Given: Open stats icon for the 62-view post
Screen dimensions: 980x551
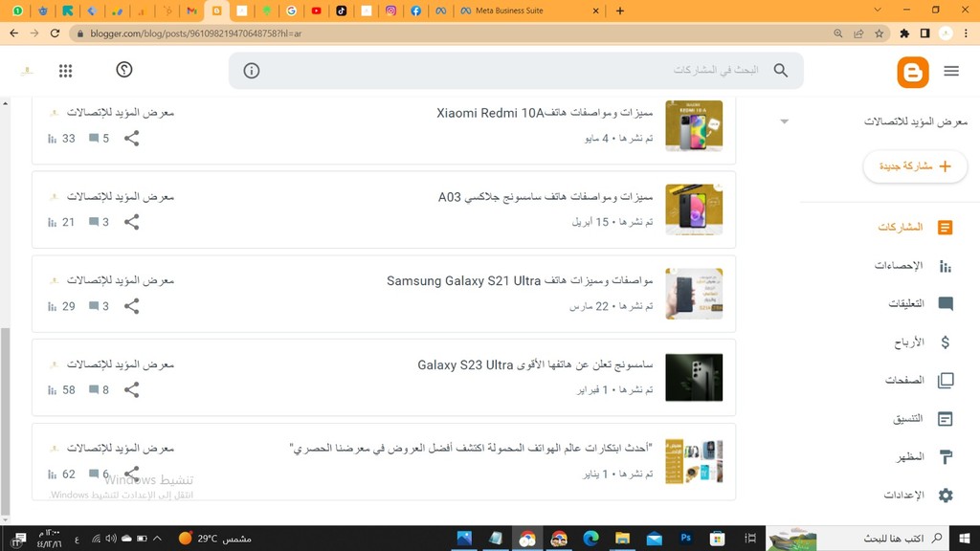Looking at the screenshot, I should point(53,474).
